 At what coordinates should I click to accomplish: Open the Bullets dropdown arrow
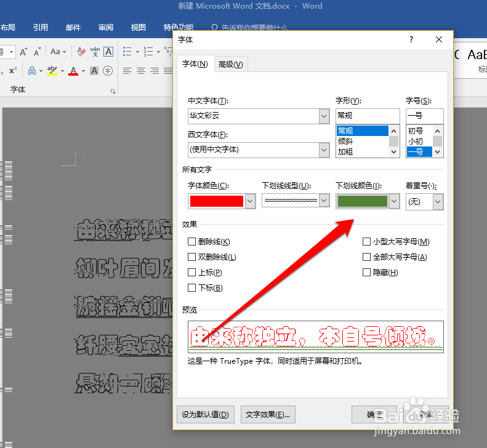137,52
